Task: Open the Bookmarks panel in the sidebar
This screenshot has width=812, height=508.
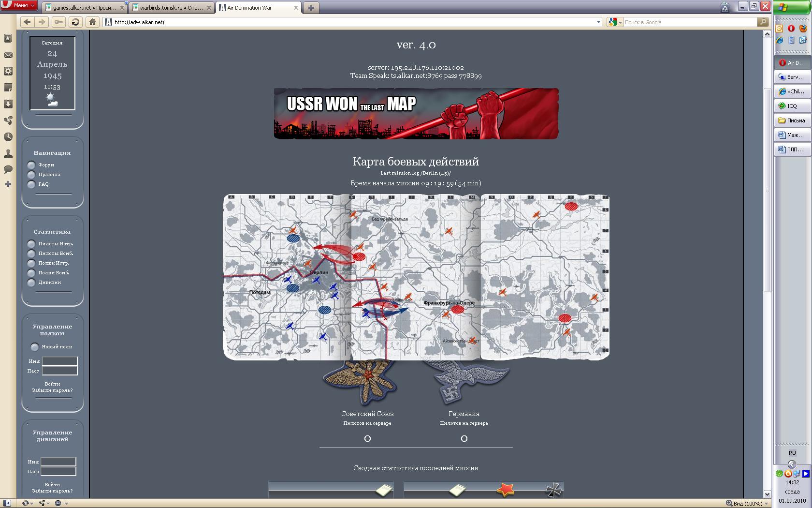Action: (x=8, y=38)
